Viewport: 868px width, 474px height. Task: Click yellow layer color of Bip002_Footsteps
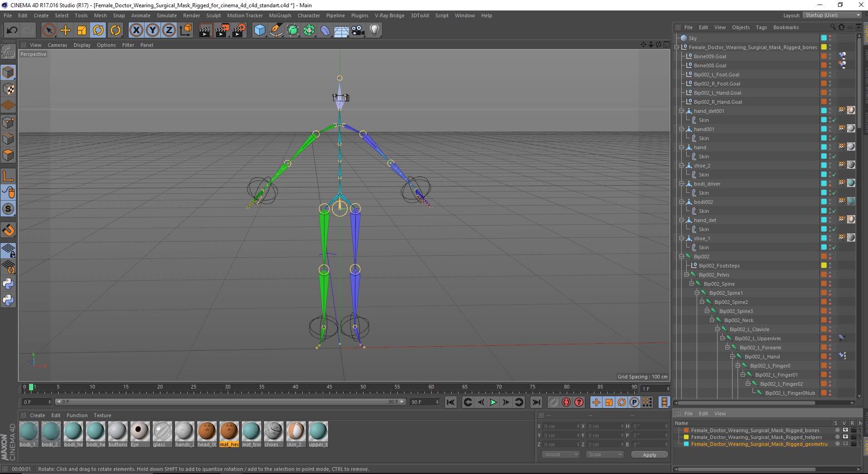(823, 266)
